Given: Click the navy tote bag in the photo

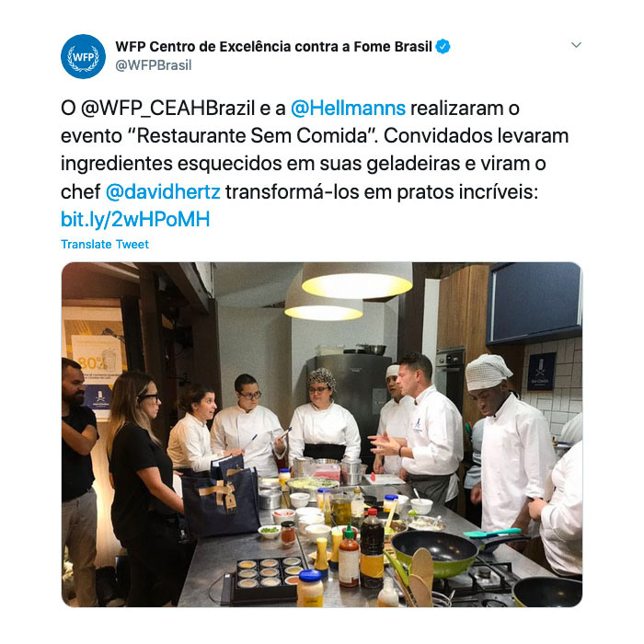Looking at the screenshot, I should [x=221, y=498].
